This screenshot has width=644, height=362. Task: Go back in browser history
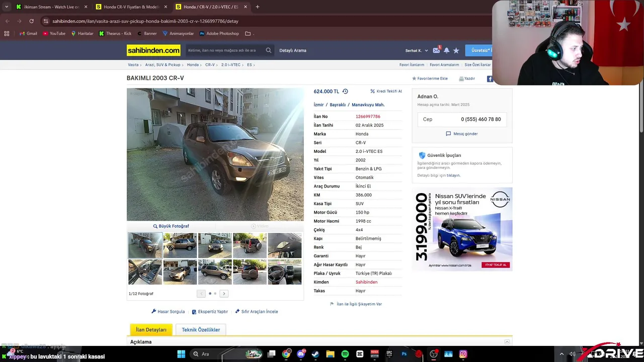point(7,21)
